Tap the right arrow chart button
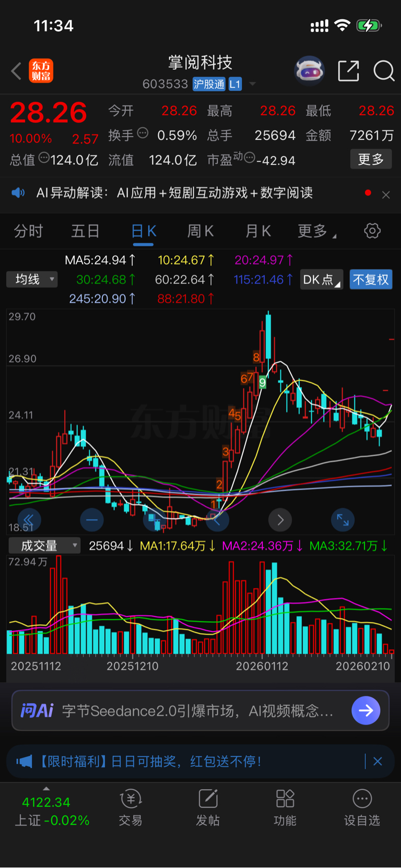 [280, 519]
